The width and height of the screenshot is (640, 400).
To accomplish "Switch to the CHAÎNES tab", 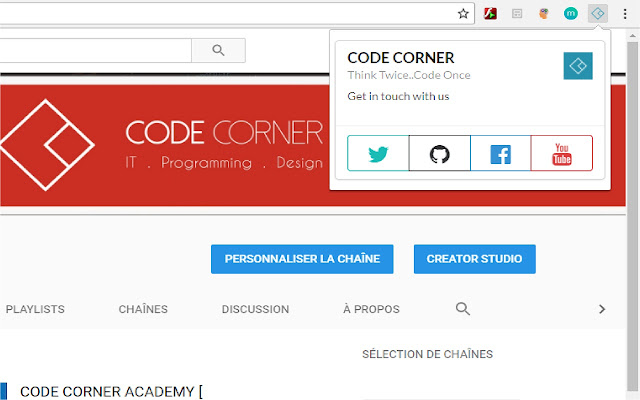I will click(x=143, y=309).
